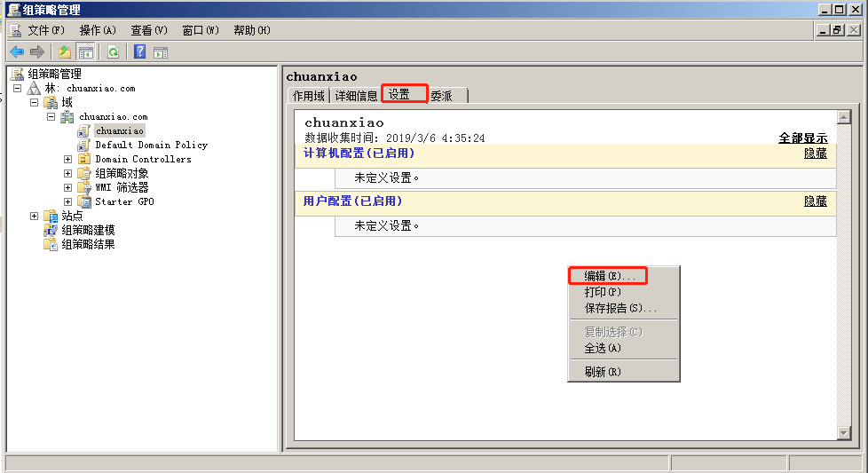Restore the inner MDI child window

838,30
